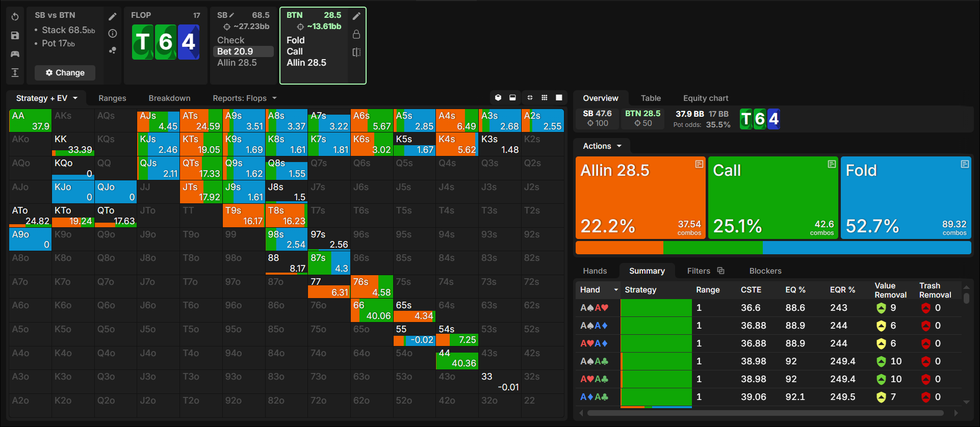980x427 pixels.
Task: Click the blue Fold action card
Action: (906, 198)
